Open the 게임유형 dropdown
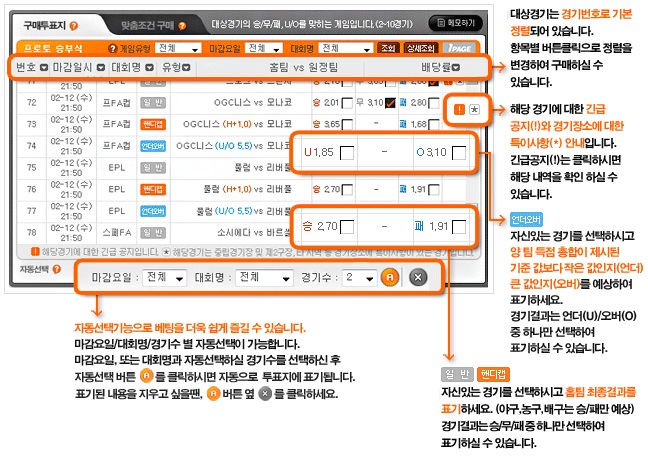648x459 pixels. pyautogui.click(x=178, y=48)
